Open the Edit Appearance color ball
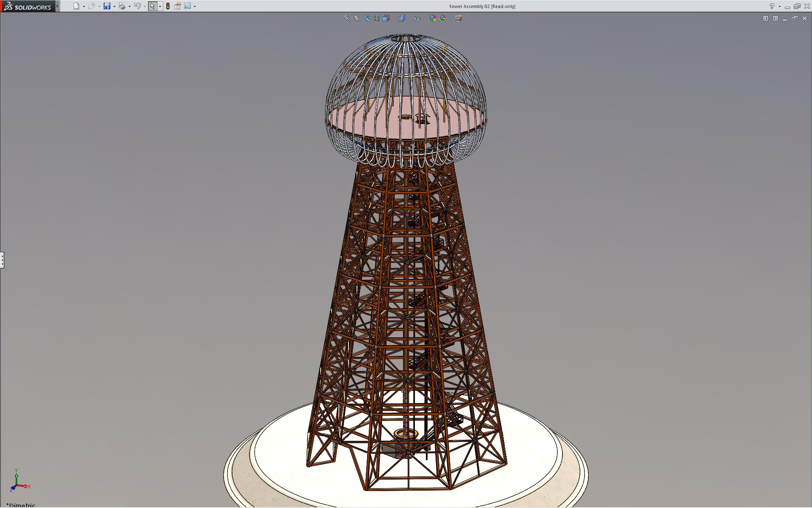 [x=433, y=18]
